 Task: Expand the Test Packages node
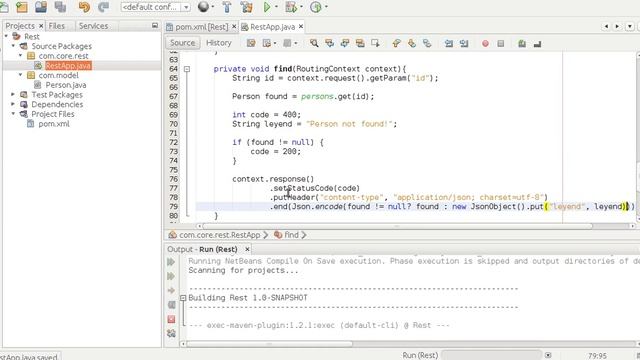click(x=13, y=94)
